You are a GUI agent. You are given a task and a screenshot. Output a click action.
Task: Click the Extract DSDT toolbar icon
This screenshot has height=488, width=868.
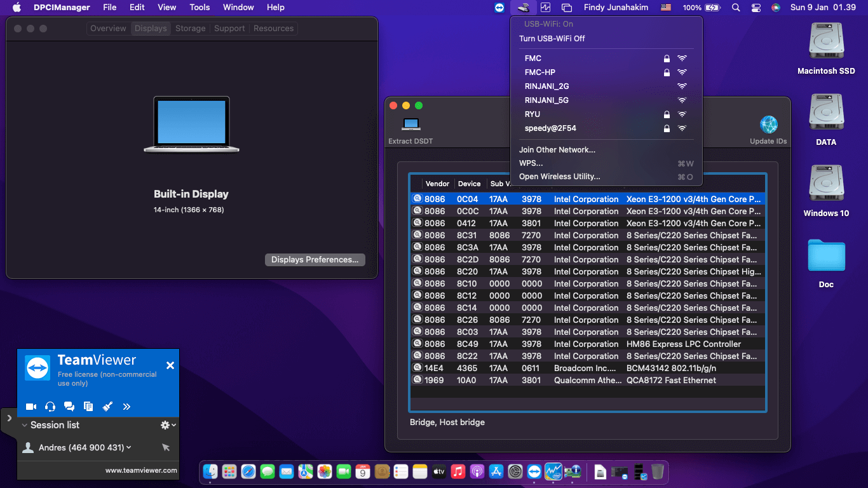[x=411, y=124]
